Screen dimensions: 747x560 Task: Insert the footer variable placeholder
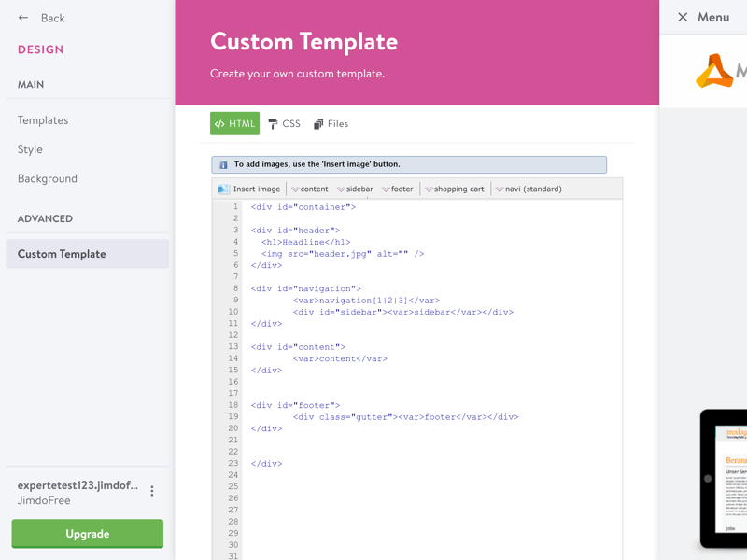click(x=398, y=189)
